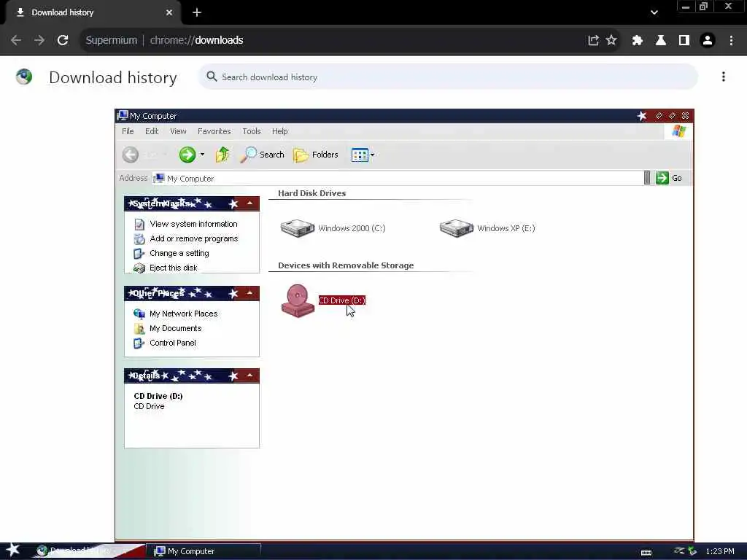Collapse the Details panel
Screen dimensions: 747x560
(249, 376)
